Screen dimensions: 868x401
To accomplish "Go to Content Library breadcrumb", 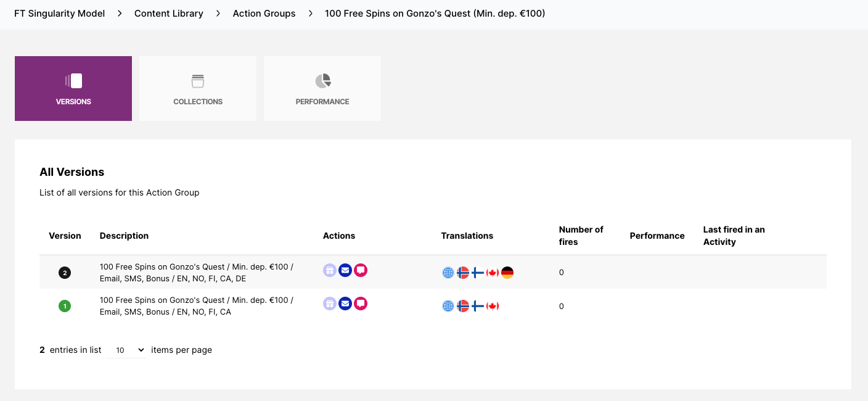I will pos(168,14).
